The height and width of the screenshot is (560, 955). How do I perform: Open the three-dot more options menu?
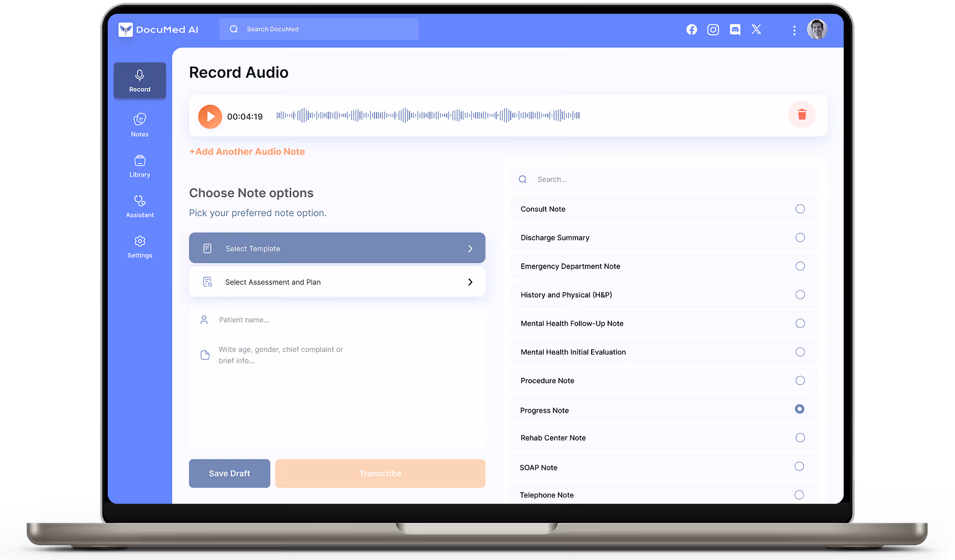click(x=794, y=30)
